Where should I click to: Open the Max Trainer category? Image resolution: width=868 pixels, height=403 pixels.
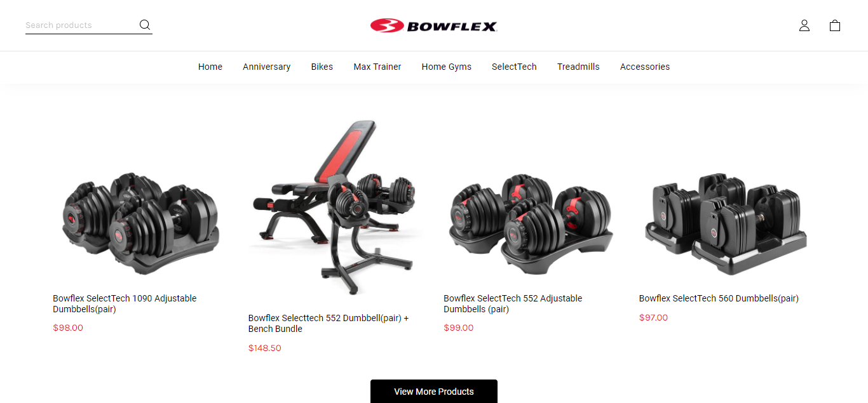pyautogui.click(x=377, y=67)
